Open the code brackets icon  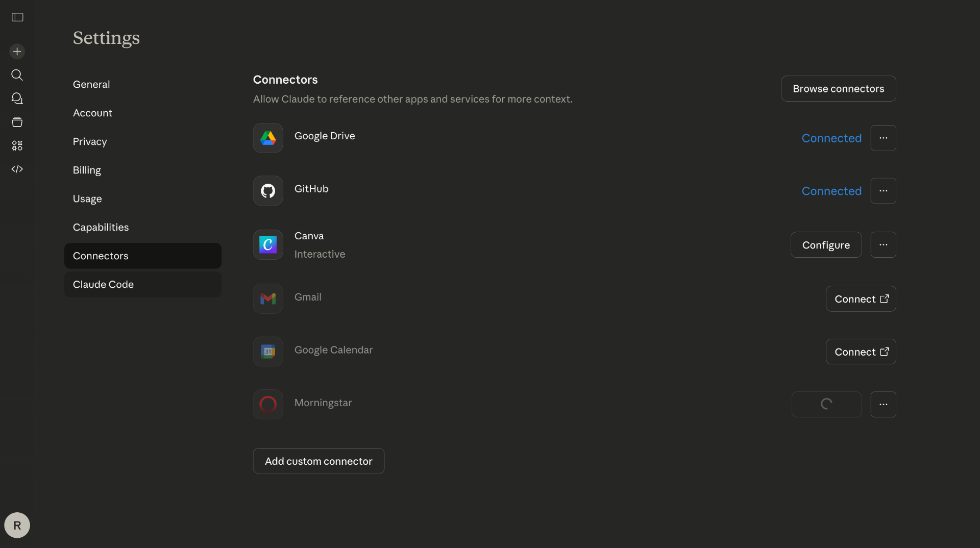[x=17, y=169]
